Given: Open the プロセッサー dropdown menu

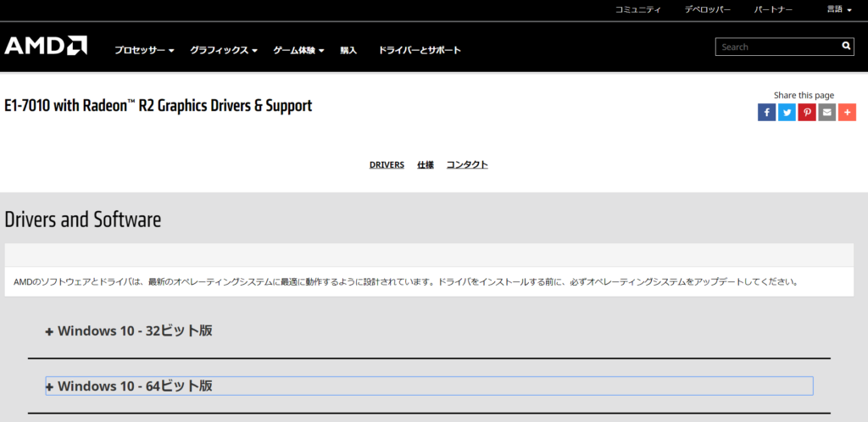Looking at the screenshot, I should (x=144, y=50).
